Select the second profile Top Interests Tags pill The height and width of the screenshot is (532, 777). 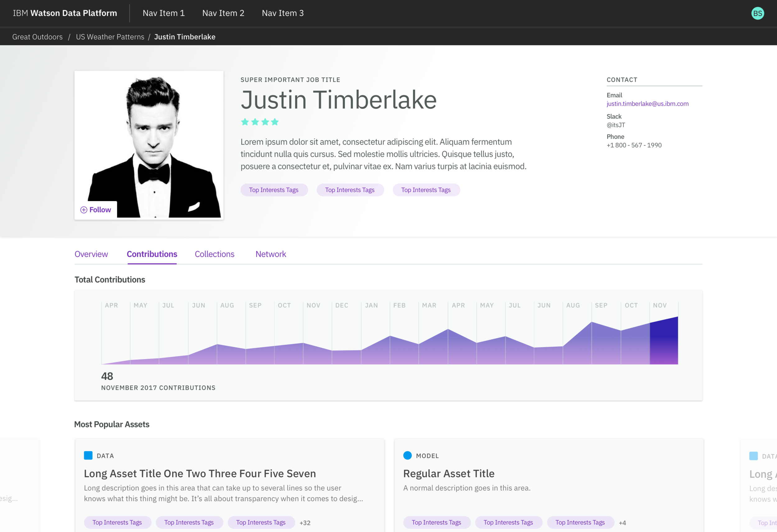tap(350, 190)
